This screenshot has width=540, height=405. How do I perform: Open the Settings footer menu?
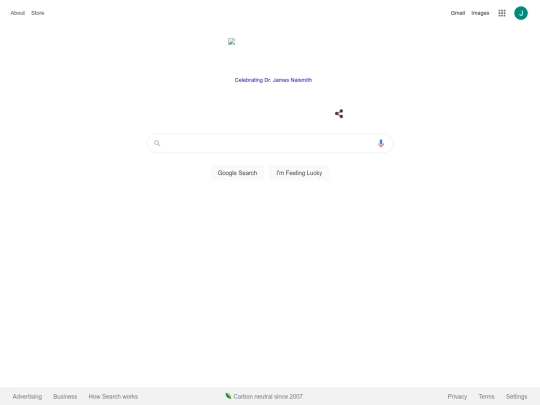[x=516, y=396]
